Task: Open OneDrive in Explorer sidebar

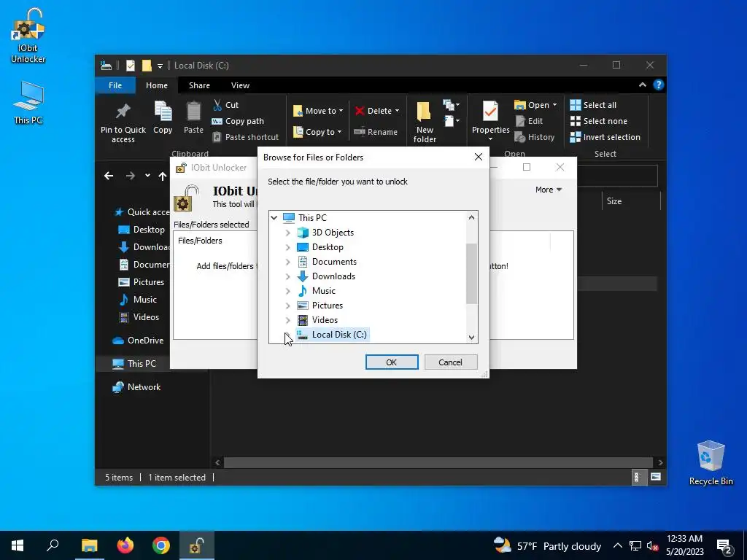Action: click(138, 341)
